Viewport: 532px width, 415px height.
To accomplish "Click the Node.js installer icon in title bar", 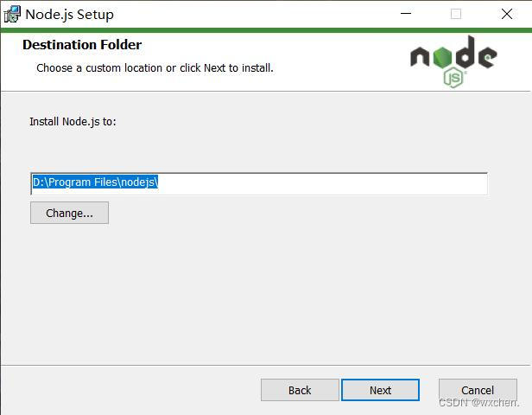I will [12, 14].
